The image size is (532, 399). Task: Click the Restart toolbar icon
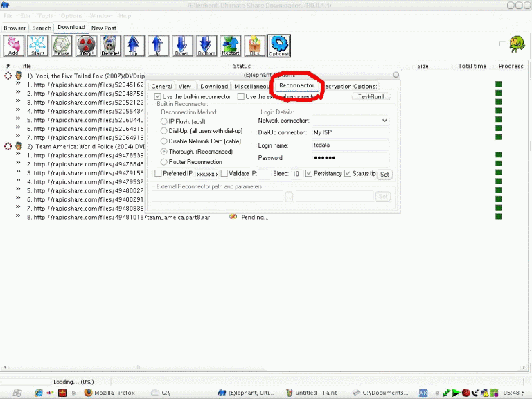[231, 46]
